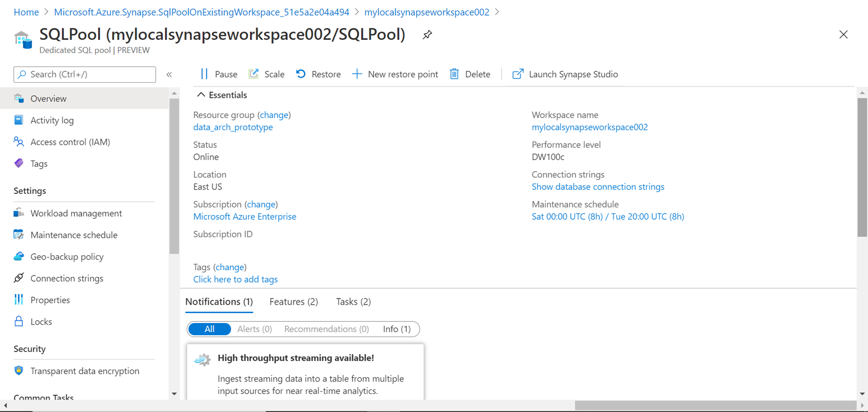Click the Workload management icon

click(x=19, y=213)
